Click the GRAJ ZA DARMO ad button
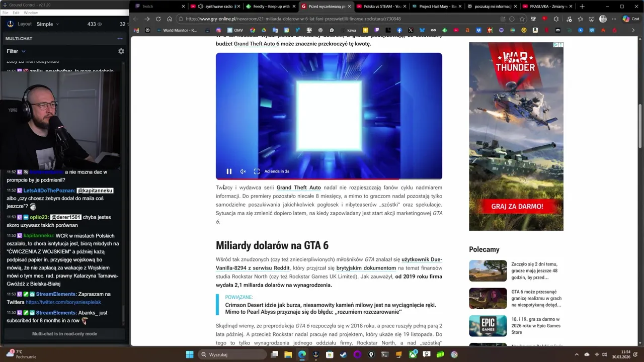 point(517,206)
